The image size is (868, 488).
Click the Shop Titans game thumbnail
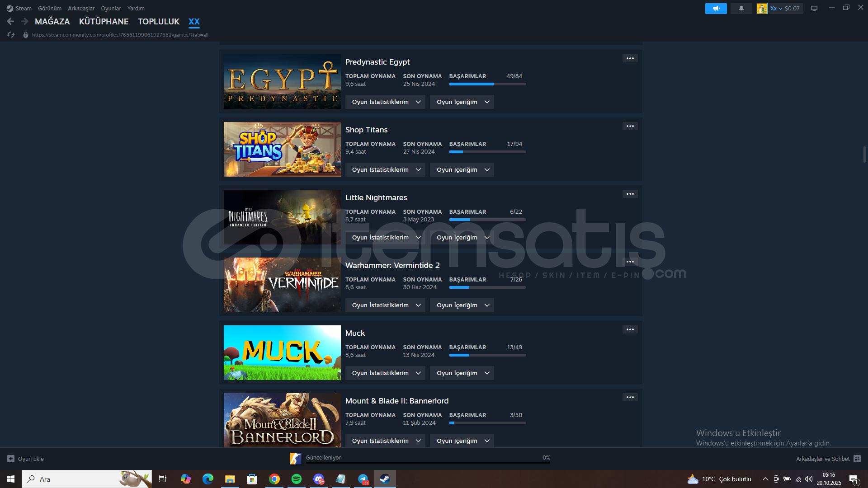click(x=282, y=149)
